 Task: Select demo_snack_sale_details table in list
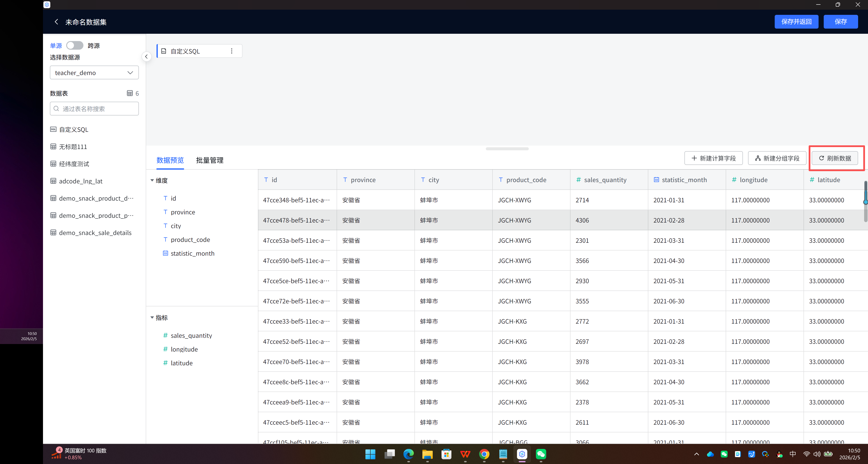(95, 233)
